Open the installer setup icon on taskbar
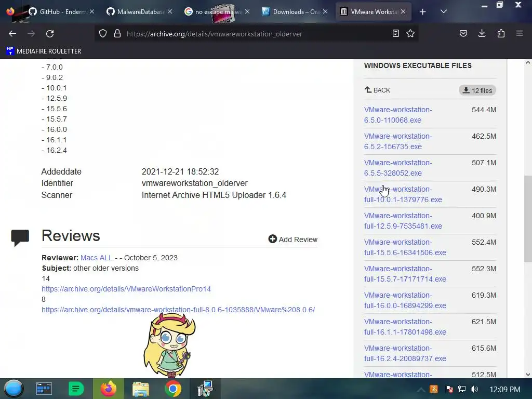 point(205,389)
